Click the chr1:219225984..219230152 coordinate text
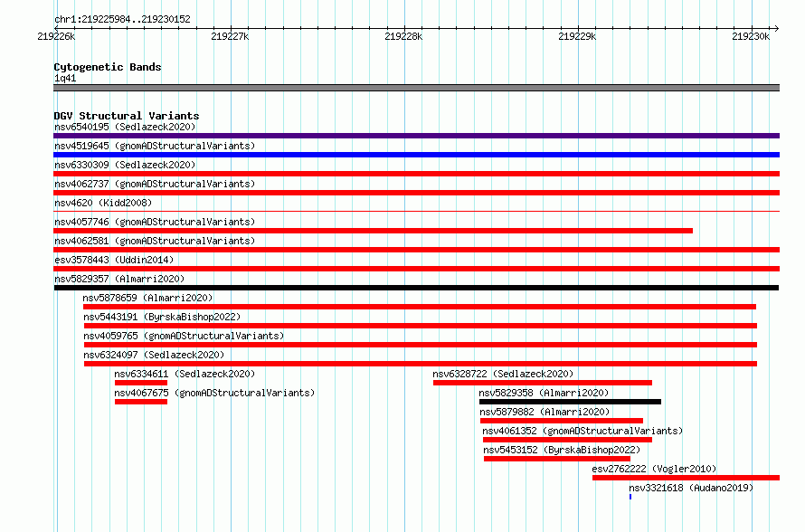The height and width of the screenshot is (532, 805). click(122, 19)
